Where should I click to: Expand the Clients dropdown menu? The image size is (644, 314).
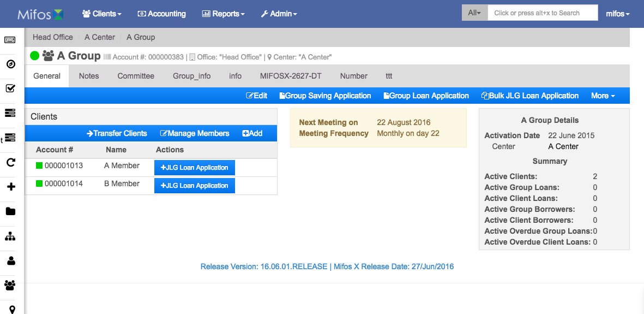click(x=102, y=14)
